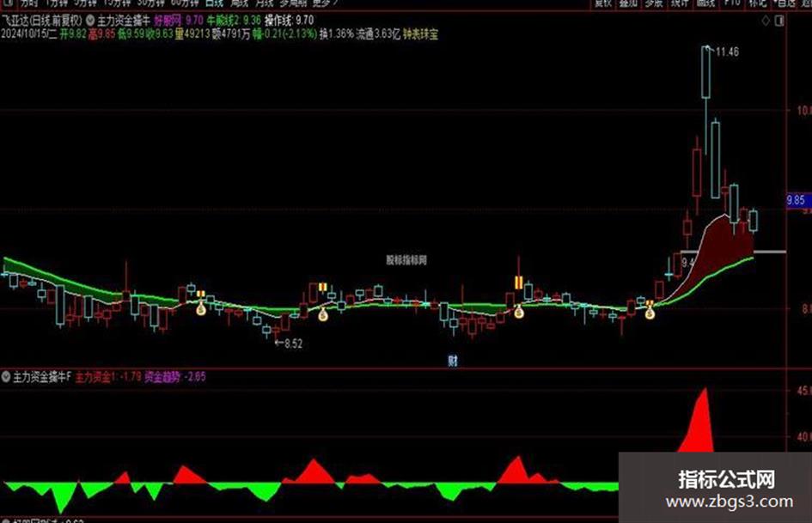The image size is (812, 523).
Task: Click the 资金趋势: -2.65 value
Action: tap(175, 377)
